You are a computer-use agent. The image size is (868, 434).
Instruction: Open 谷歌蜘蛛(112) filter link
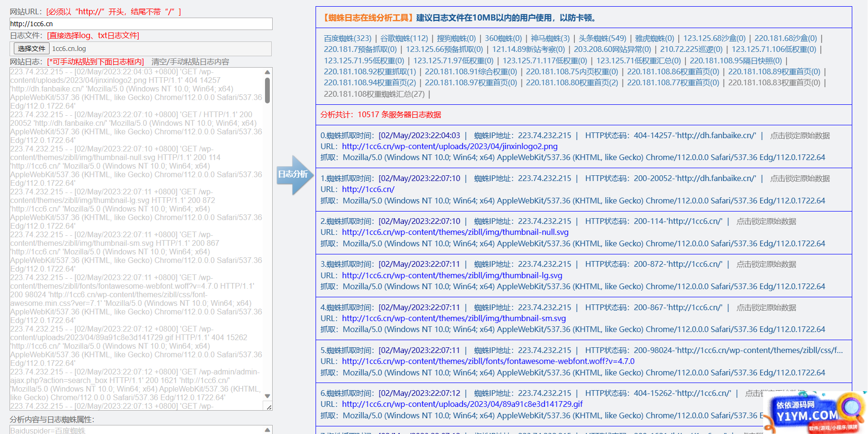pyautogui.click(x=404, y=38)
